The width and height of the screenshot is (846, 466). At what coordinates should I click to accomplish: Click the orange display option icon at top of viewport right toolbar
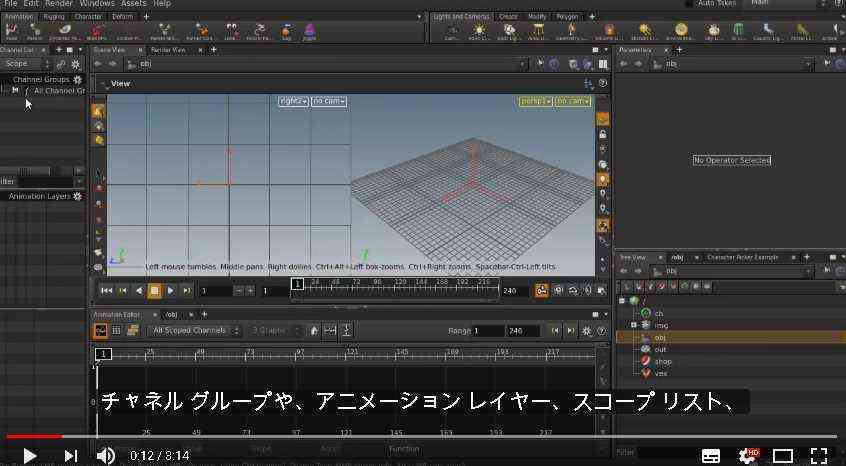603,120
